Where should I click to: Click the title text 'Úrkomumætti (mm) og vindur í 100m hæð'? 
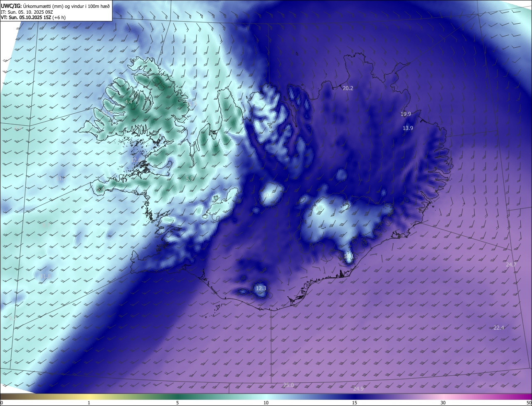(x=66, y=5)
